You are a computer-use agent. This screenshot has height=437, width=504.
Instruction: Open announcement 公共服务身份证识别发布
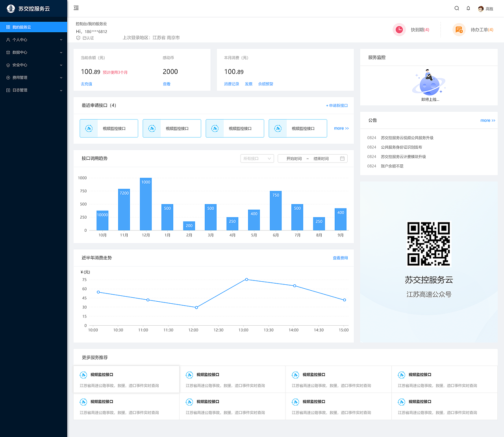tap(401, 147)
